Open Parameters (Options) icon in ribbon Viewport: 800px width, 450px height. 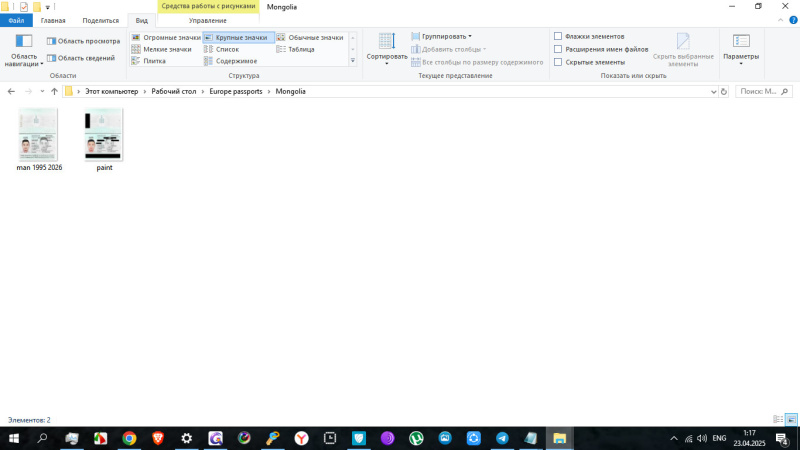tap(741, 44)
